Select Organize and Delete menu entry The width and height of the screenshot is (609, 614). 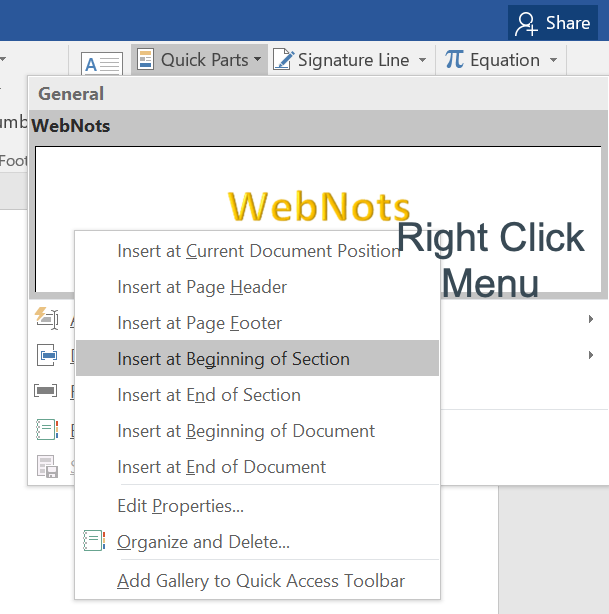pyautogui.click(x=203, y=543)
